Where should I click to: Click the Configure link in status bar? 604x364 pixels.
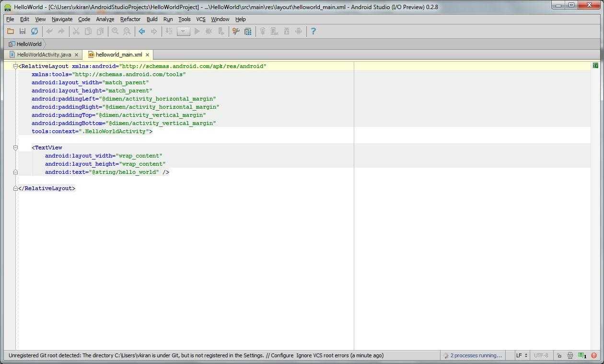pyautogui.click(x=282, y=355)
